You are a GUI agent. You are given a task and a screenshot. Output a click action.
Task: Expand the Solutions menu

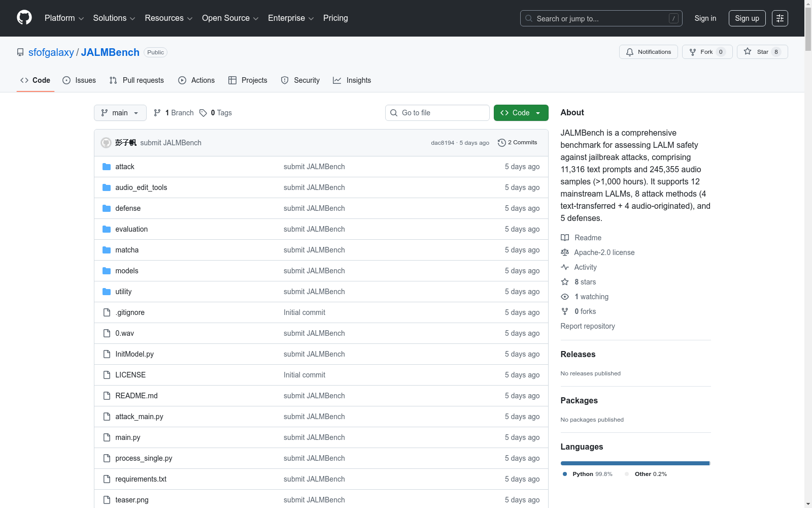coord(114,18)
